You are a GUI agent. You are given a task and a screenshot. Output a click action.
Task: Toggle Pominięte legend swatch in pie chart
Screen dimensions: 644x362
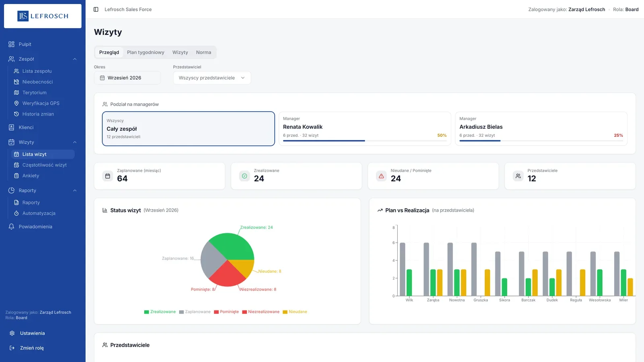216,312
